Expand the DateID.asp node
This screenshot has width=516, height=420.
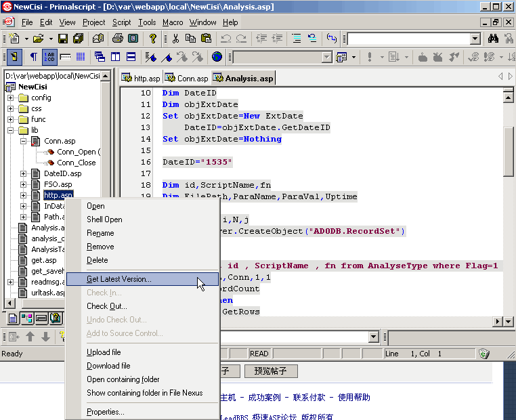pyautogui.click(x=24, y=173)
